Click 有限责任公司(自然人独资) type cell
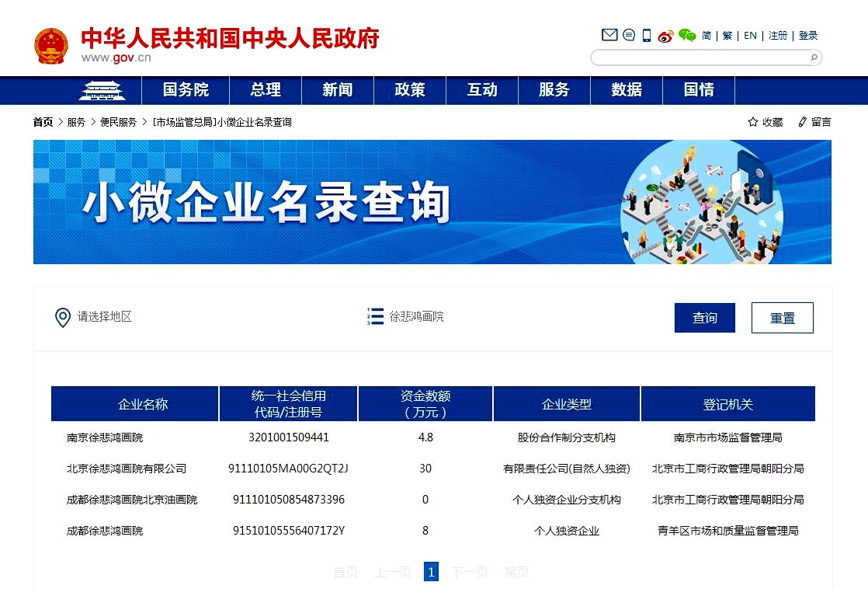 click(566, 469)
